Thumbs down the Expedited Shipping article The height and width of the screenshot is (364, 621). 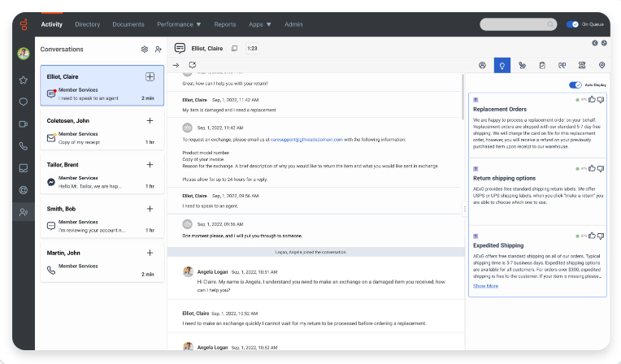click(601, 236)
